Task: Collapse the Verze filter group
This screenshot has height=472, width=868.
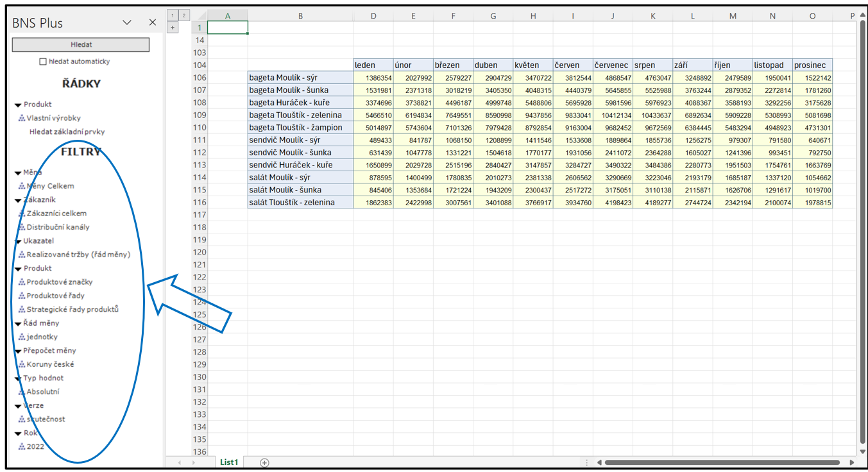Action: click(x=18, y=406)
